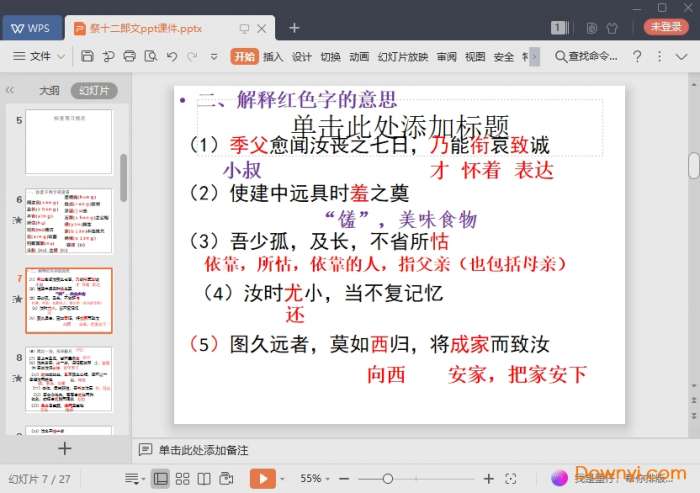Viewport: 700px width, 493px height.
Task: Toggle normal view in the status bar
Action: [160, 479]
